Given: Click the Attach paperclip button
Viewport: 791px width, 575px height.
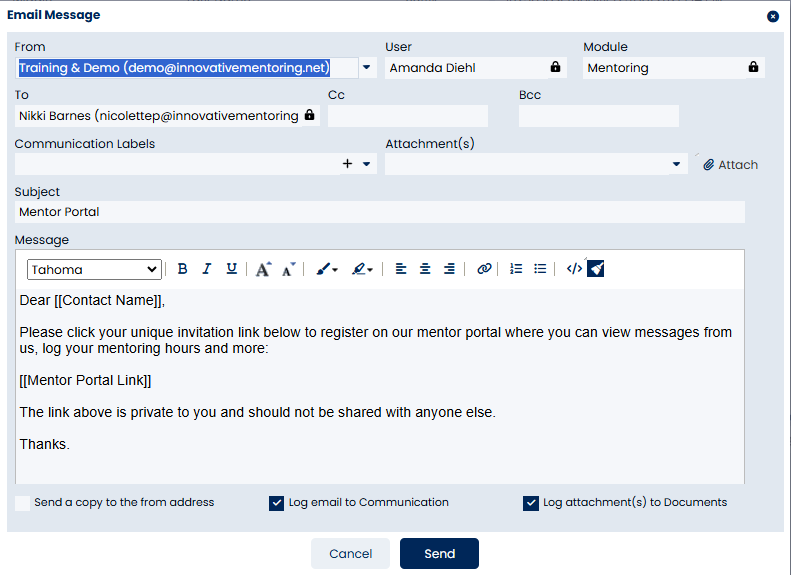Looking at the screenshot, I should [730, 164].
